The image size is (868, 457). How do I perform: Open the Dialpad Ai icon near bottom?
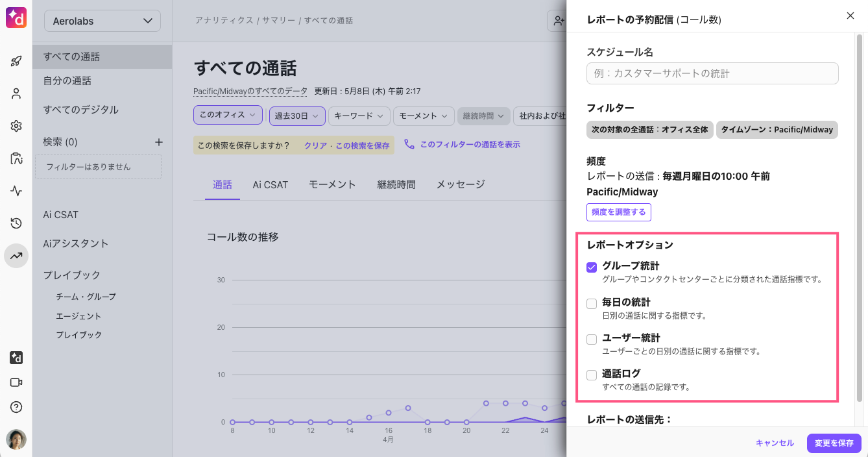click(16, 358)
